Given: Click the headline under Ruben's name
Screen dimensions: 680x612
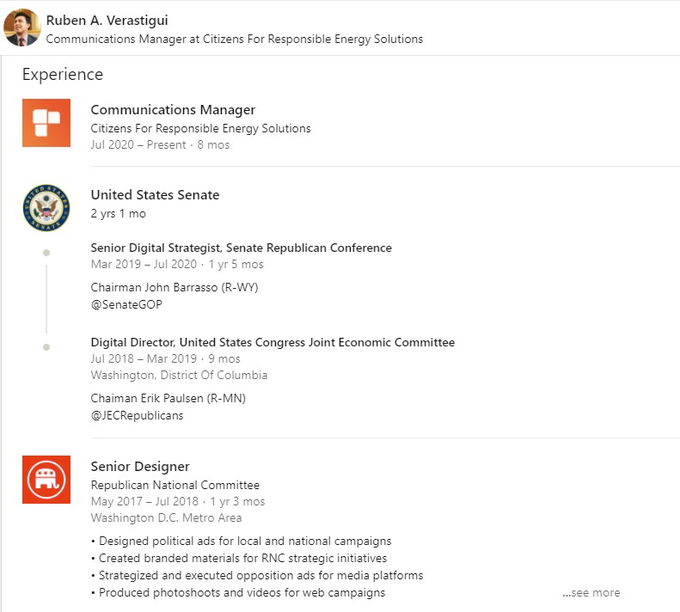Looking at the screenshot, I should pos(234,39).
